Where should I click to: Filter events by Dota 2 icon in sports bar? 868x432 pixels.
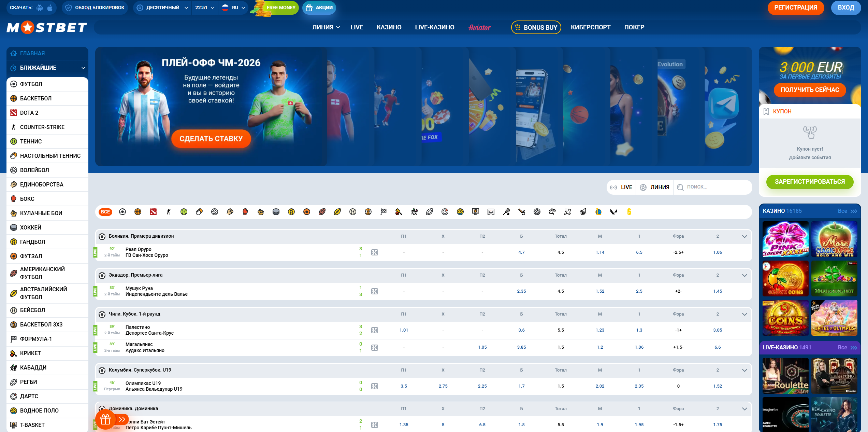click(153, 212)
